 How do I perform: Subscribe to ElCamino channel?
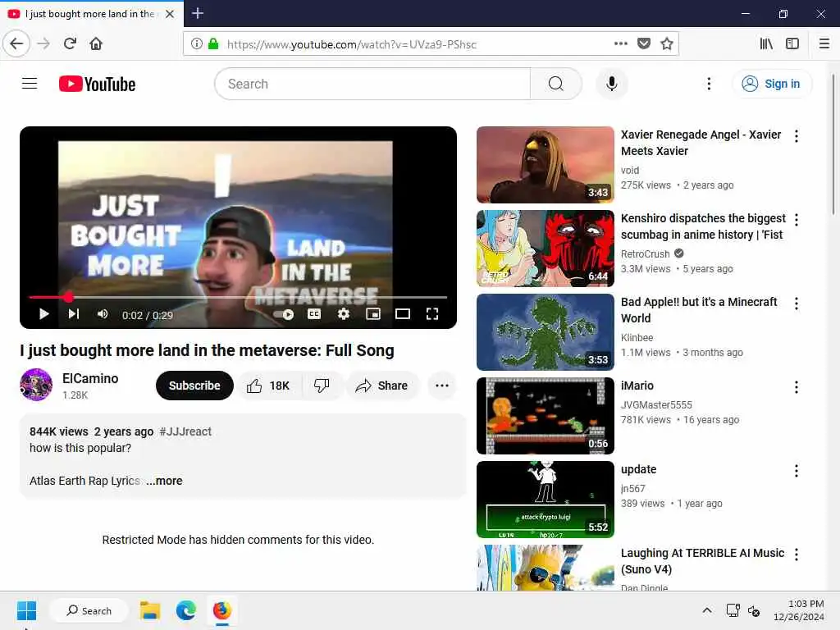coord(194,386)
